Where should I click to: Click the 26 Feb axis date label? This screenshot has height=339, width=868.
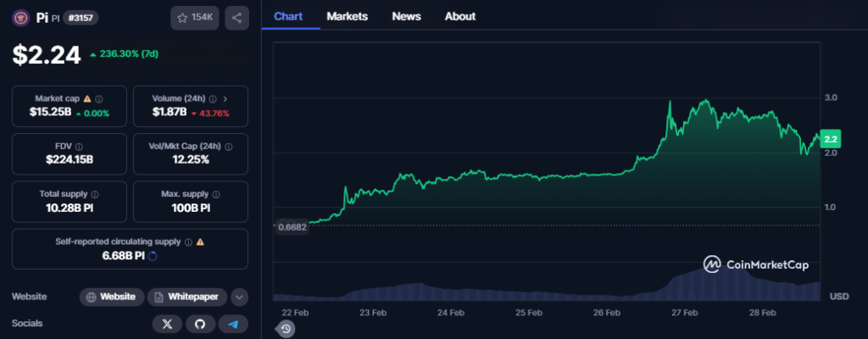[606, 313]
